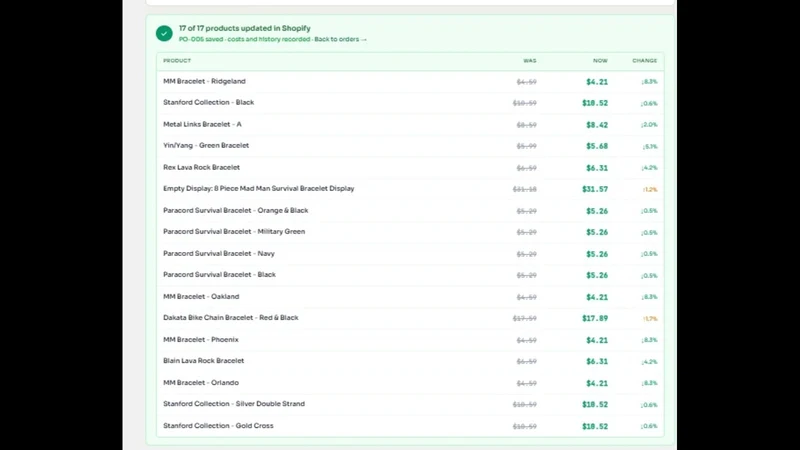The height and width of the screenshot is (450, 800).
Task: Click new price $6.31 for Rex Lava Rock Bracelet
Action: 597,168
